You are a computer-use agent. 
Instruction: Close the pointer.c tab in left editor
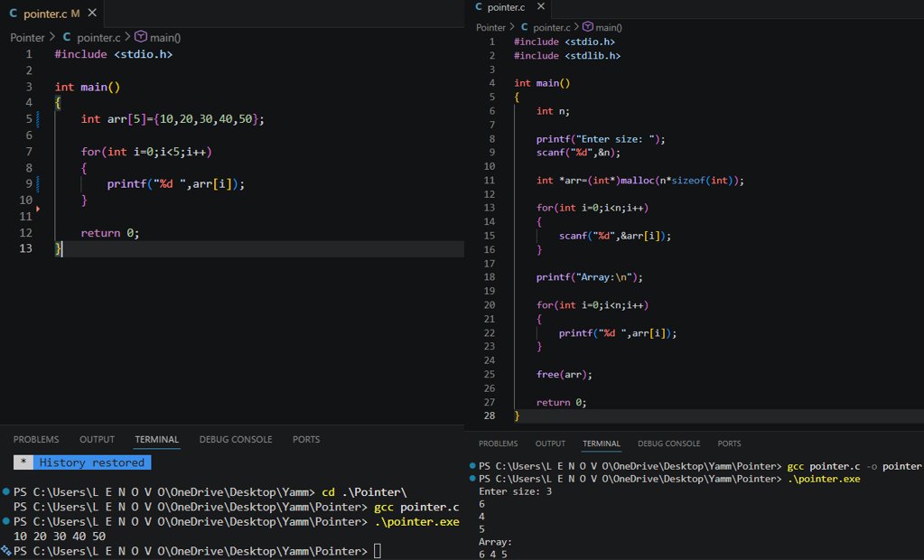pos(92,13)
